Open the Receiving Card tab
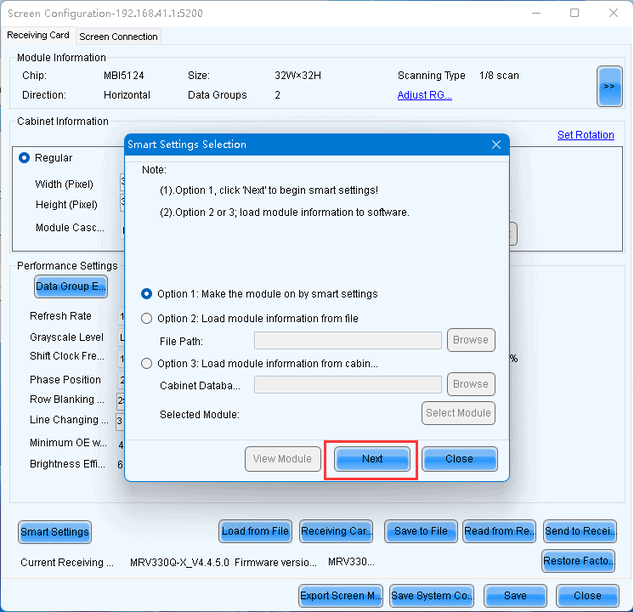633x612 pixels. click(x=38, y=36)
